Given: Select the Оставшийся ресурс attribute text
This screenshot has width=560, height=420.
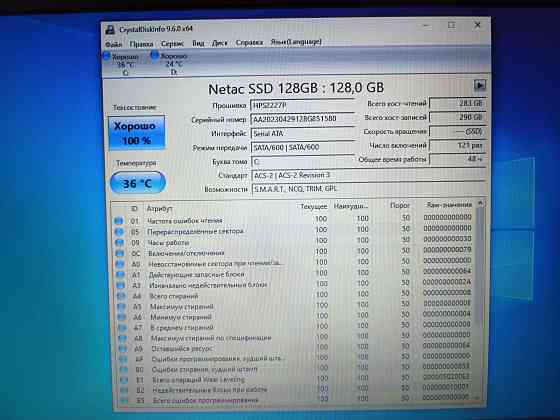Looking at the screenshot, I should [182, 348].
